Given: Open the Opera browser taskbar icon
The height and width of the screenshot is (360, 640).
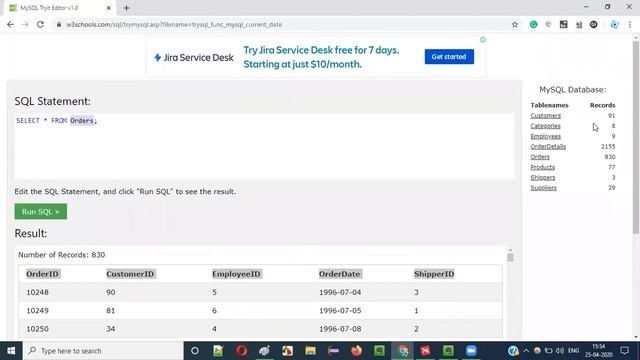Looking at the screenshot, I should pyautogui.click(x=241, y=351).
